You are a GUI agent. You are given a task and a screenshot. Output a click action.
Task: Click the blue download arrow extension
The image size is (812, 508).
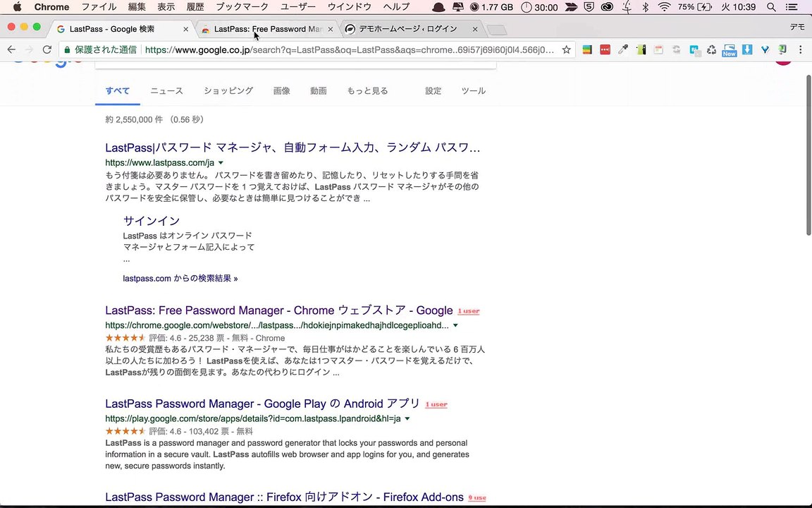(746, 50)
